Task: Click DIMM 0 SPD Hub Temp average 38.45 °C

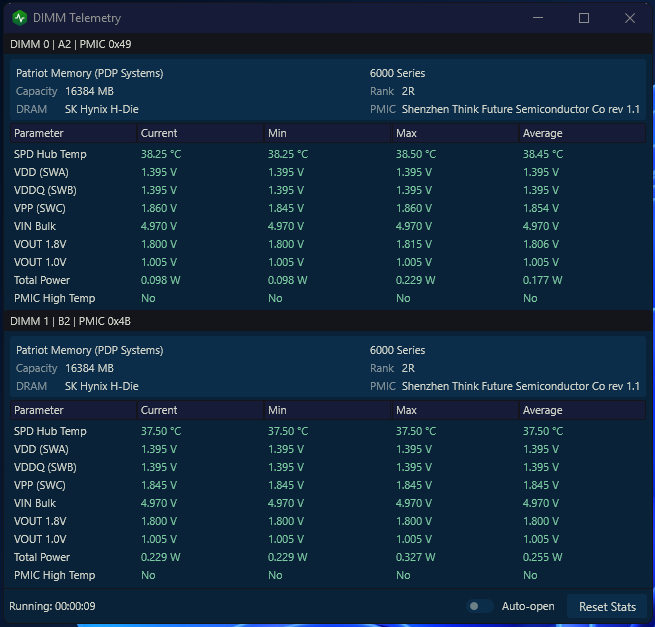Action: (x=543, y=154)
